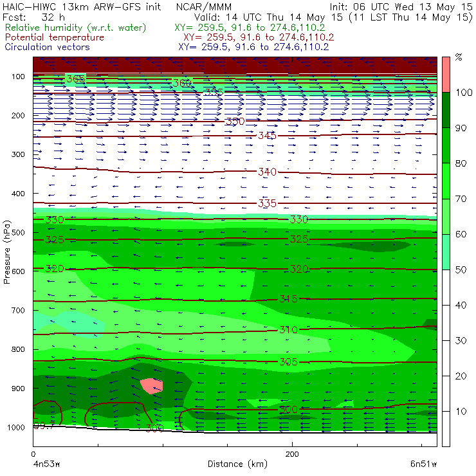Viewport: 476px width, 476px height.
Task: Click the pink saturated humidity blob near 900 hPa
Action: (x=151, y=386)
